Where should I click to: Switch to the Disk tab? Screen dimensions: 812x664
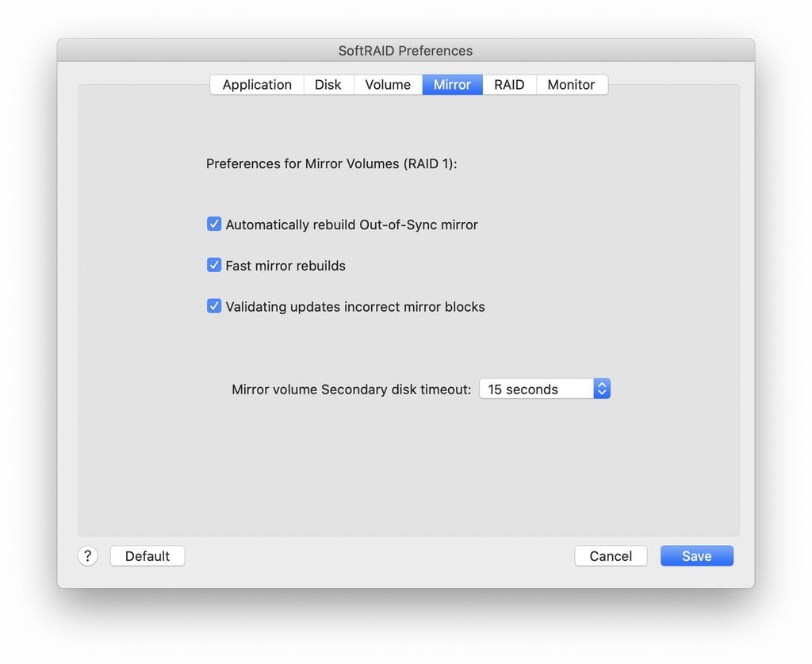(328, 84)
